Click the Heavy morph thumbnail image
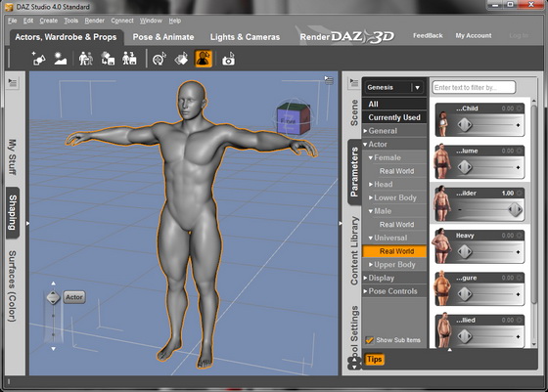548x392 pixels. click(x=442, y=245)
